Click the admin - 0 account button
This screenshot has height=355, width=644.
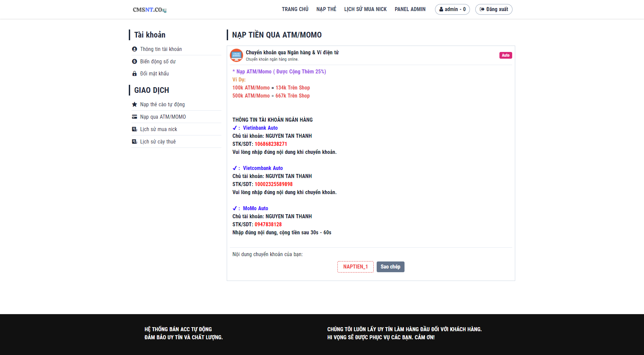click(452, 9)
